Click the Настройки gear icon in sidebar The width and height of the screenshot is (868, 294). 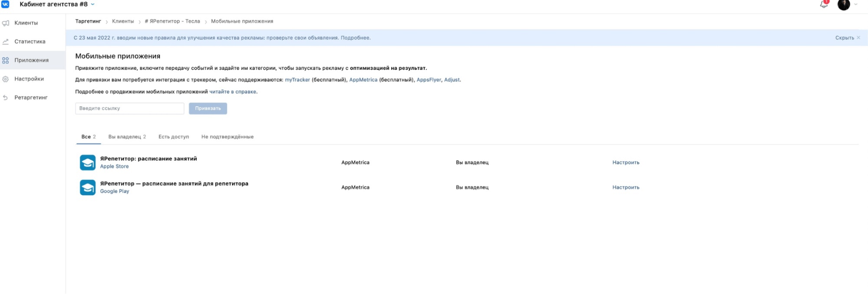(x=6, y=79)
